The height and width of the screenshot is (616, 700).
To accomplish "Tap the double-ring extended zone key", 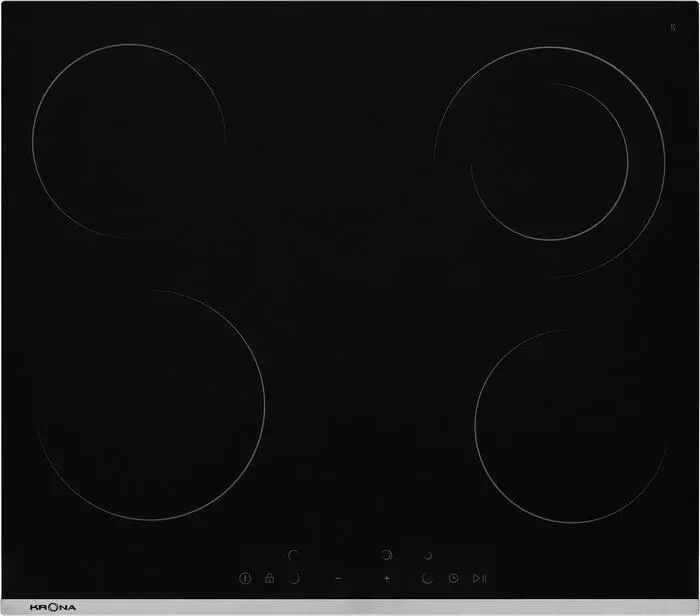I will [x=387, y=555].
